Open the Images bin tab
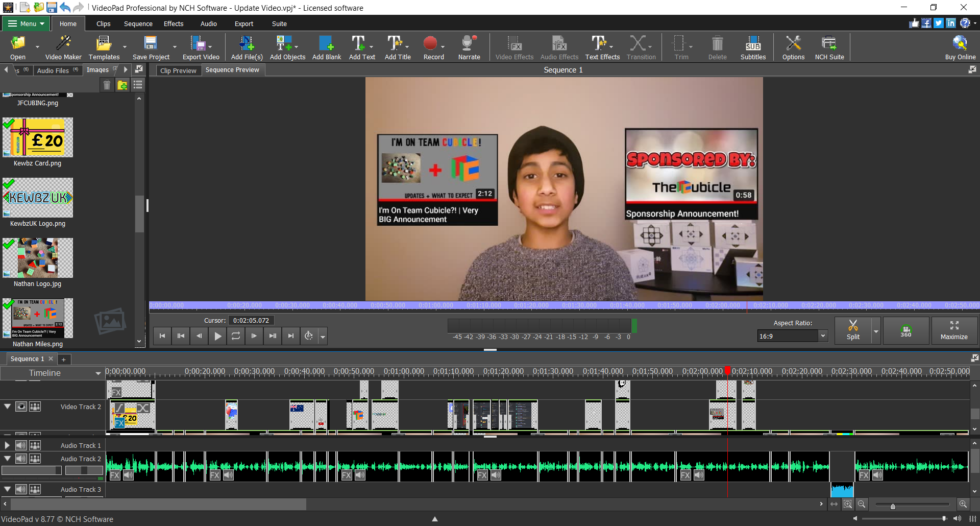The height and width of the screenshot is (526, 980). 97,70
